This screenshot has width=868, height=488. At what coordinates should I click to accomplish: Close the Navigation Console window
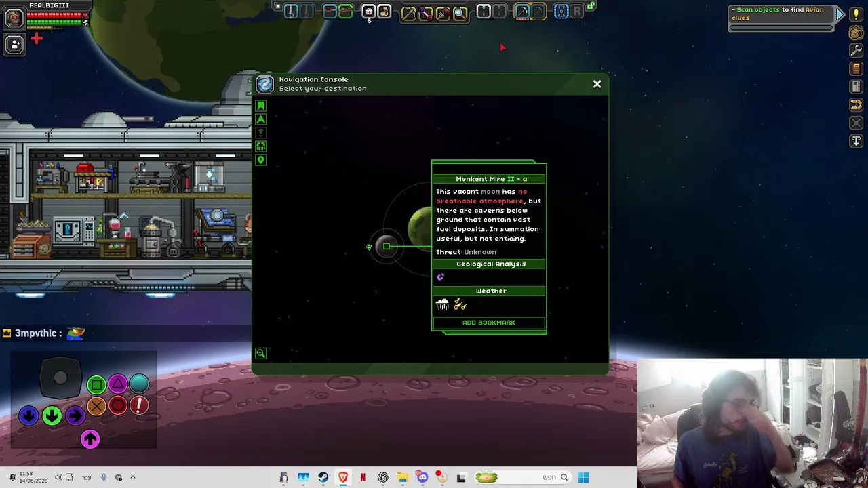click(x=597, y=84)
